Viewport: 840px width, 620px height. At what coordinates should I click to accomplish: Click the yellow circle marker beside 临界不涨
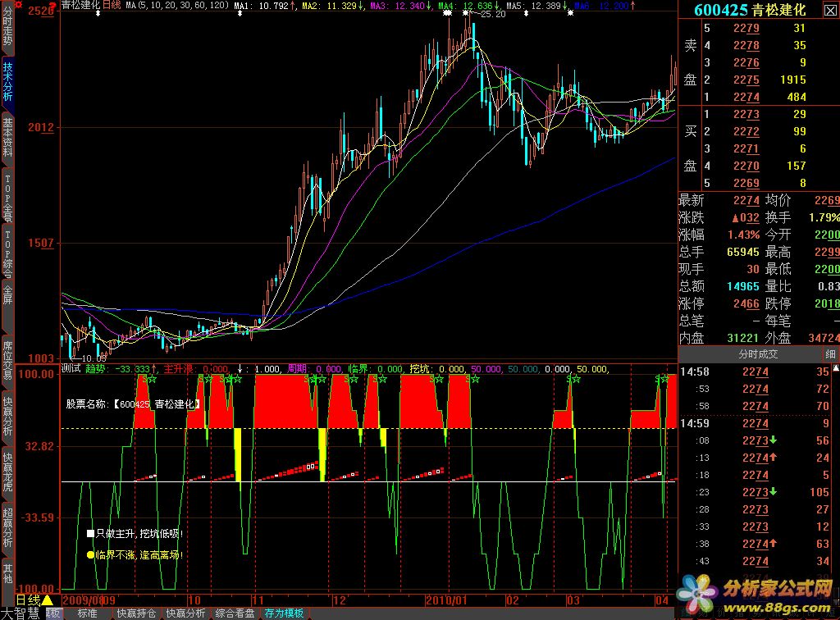(x=90, y=554)
